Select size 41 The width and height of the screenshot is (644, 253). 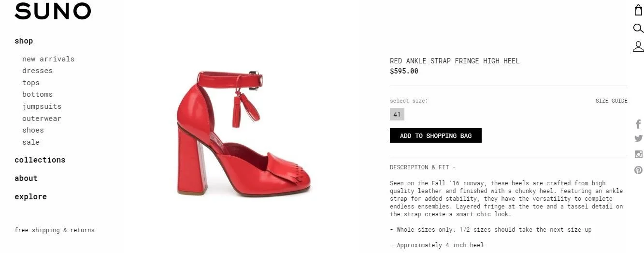(397, 115)
